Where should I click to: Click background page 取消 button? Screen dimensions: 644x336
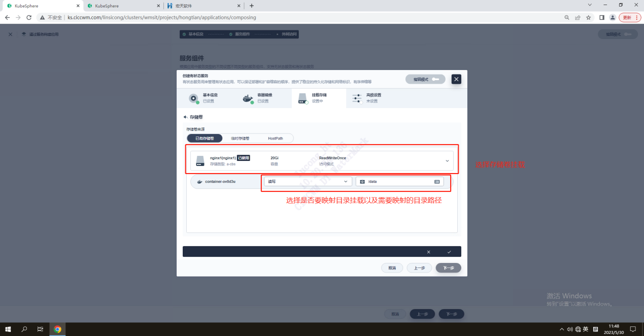[x=395, y=314]
